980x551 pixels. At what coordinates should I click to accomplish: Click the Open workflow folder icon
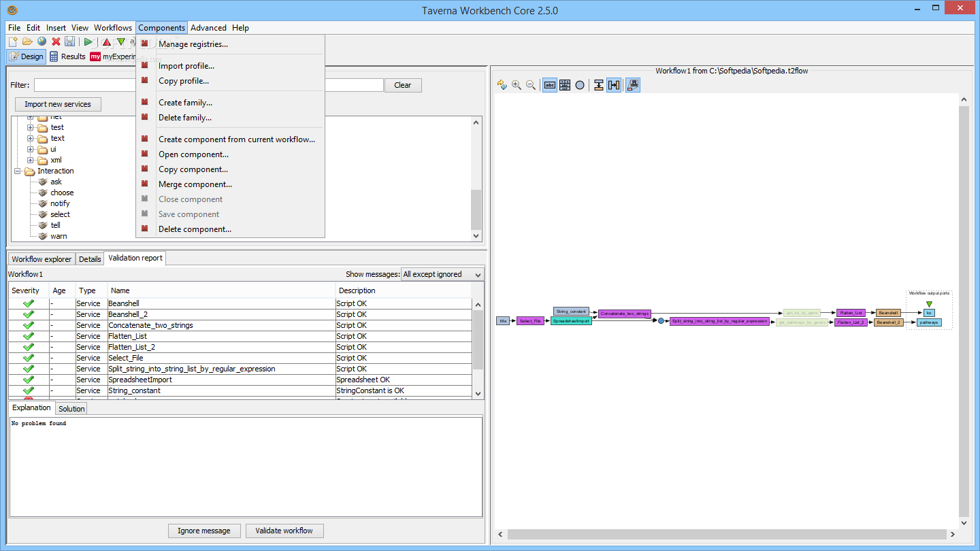(27, 41)
